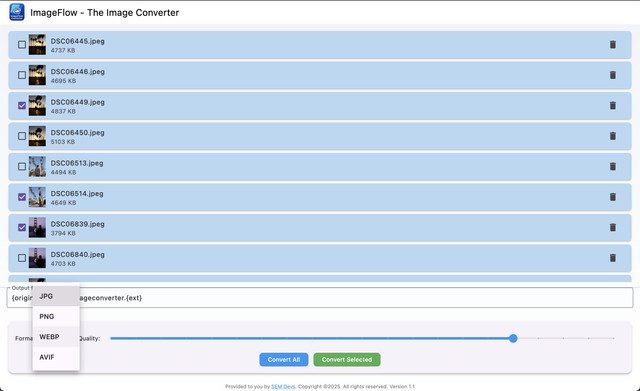Trash the DSC06514.jpeg entry
Viewport: 640px width, 391px height.
613,197
